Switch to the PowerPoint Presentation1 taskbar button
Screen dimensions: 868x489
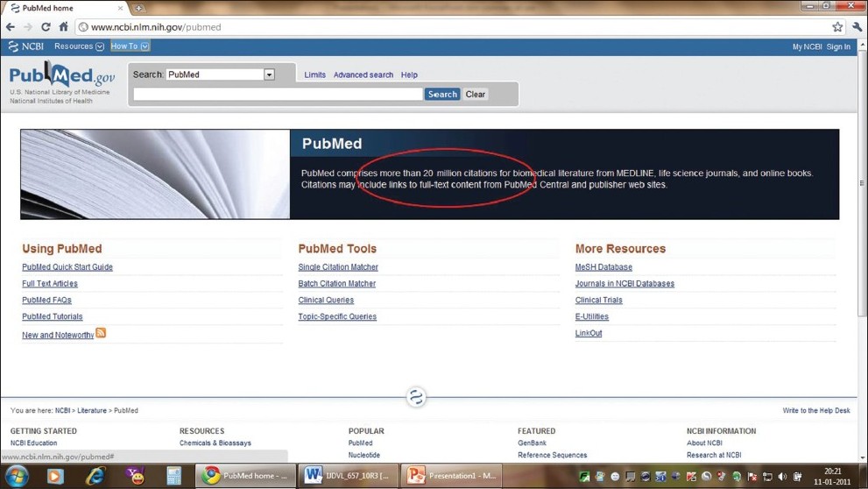point(452,476)
